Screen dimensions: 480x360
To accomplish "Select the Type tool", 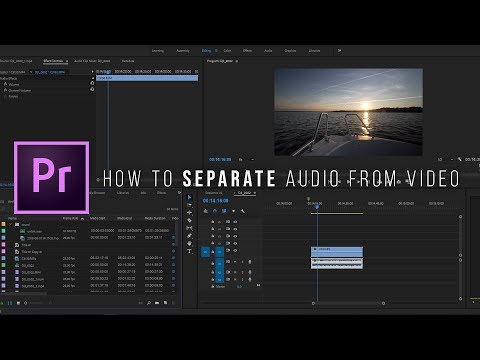I will (189, 251).
